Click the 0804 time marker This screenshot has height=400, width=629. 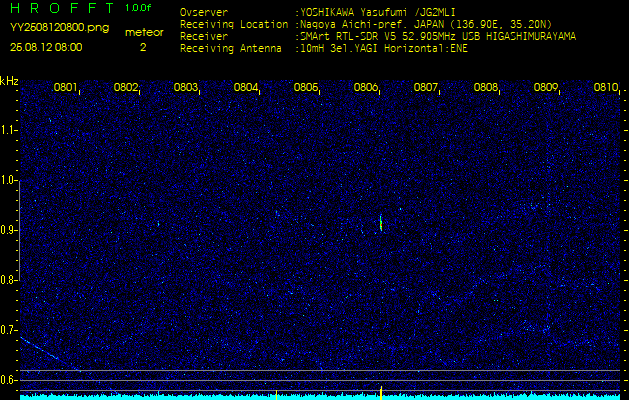(x=246, y=87)
